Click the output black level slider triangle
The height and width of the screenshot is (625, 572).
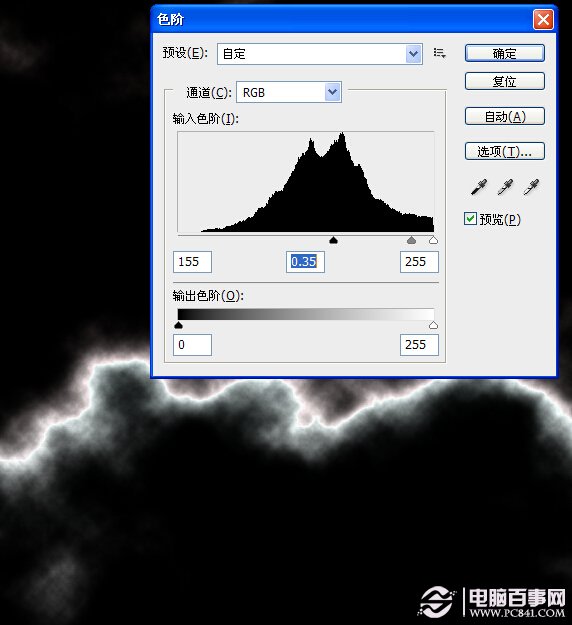179,325
